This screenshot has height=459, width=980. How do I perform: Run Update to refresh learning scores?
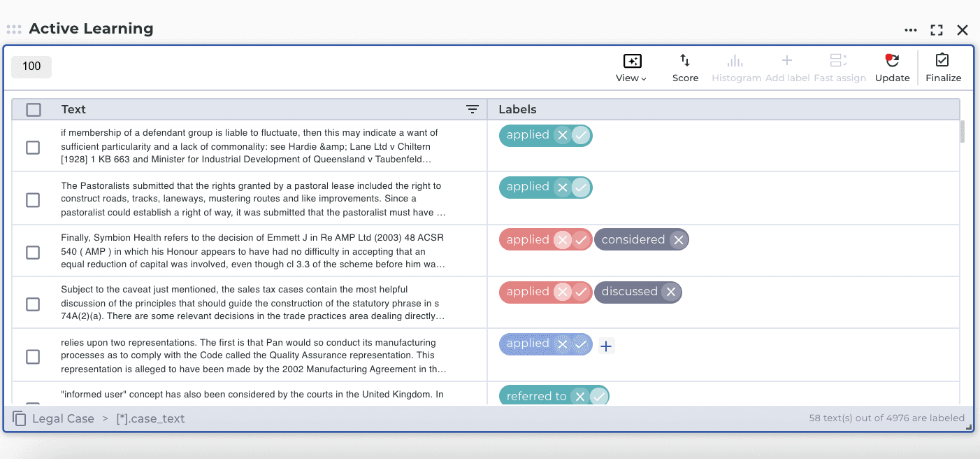coord(892,67)
